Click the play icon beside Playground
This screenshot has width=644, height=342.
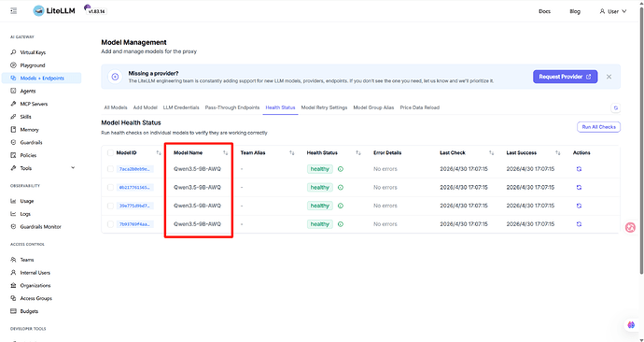click(13, 65)
